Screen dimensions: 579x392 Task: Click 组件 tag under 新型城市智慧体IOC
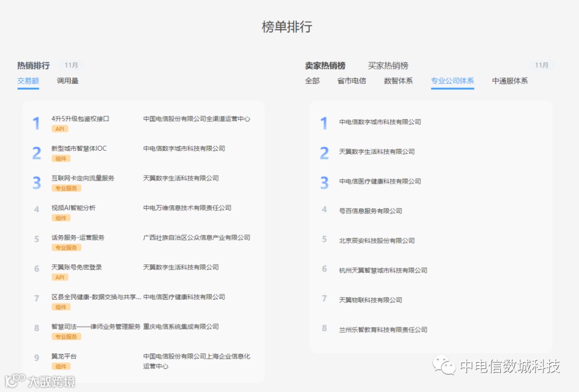pos(61,159)
